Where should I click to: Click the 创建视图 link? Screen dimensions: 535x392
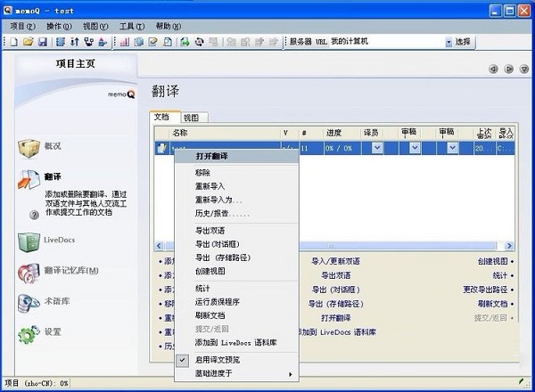point(493,261)
